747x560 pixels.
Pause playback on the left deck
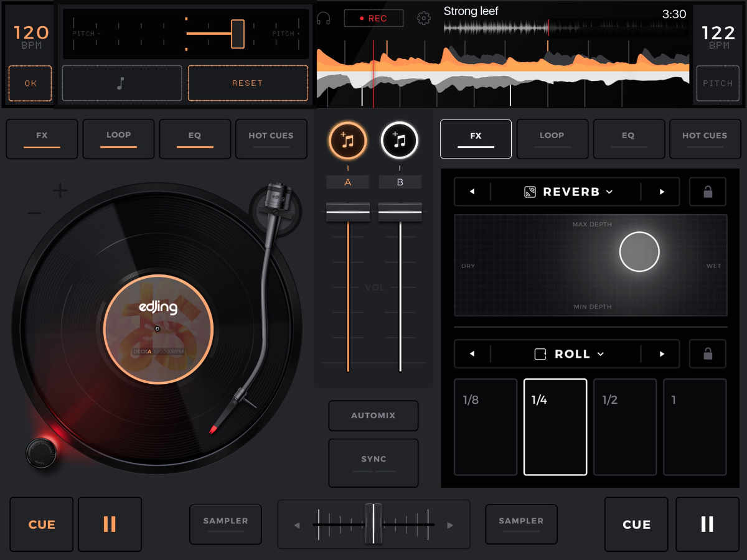pos(110,524)
